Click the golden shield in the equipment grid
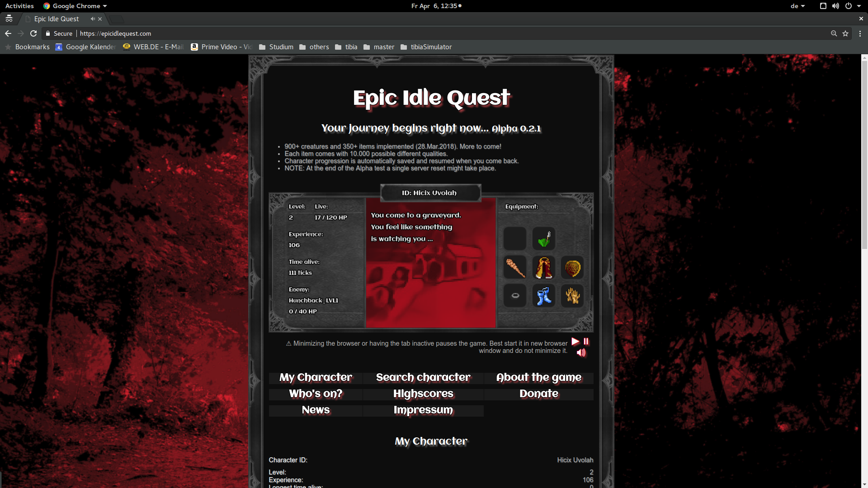The image size is (868, 488). (x=572, y=267)
